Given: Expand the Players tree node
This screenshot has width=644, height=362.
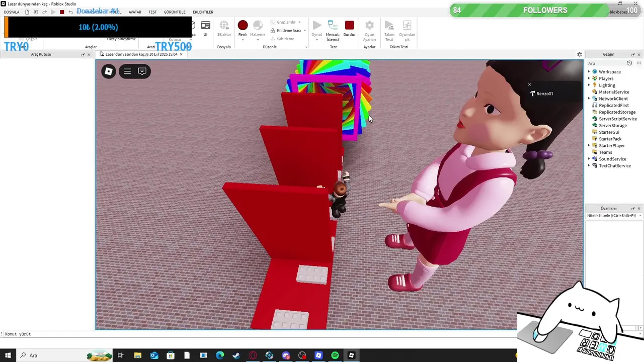Looking at the screenshot, I should point(589,78).
